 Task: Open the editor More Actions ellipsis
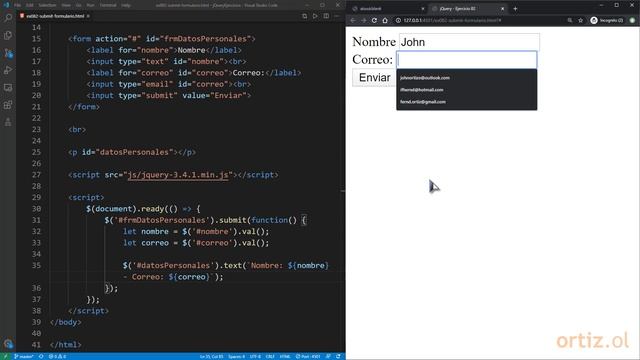[337, 16]
